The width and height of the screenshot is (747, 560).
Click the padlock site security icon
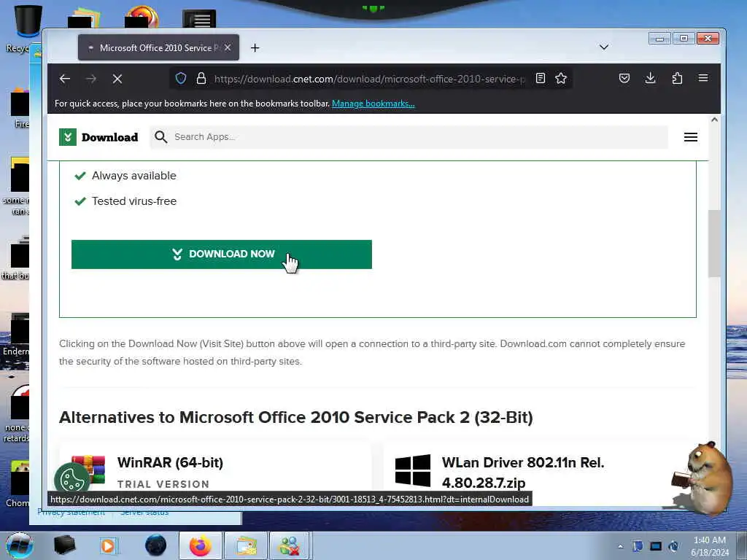[201, 78]
